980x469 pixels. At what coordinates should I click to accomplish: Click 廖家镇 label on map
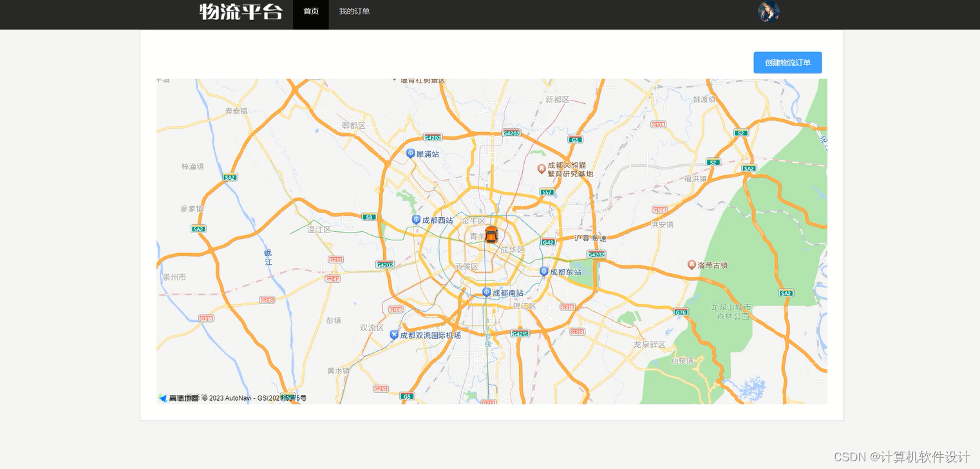(192, 209)
